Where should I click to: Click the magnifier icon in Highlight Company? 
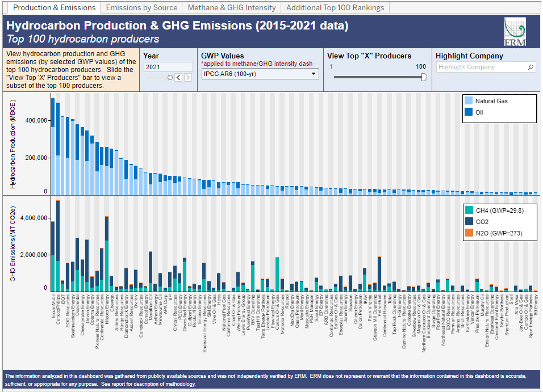pos(531,67)
